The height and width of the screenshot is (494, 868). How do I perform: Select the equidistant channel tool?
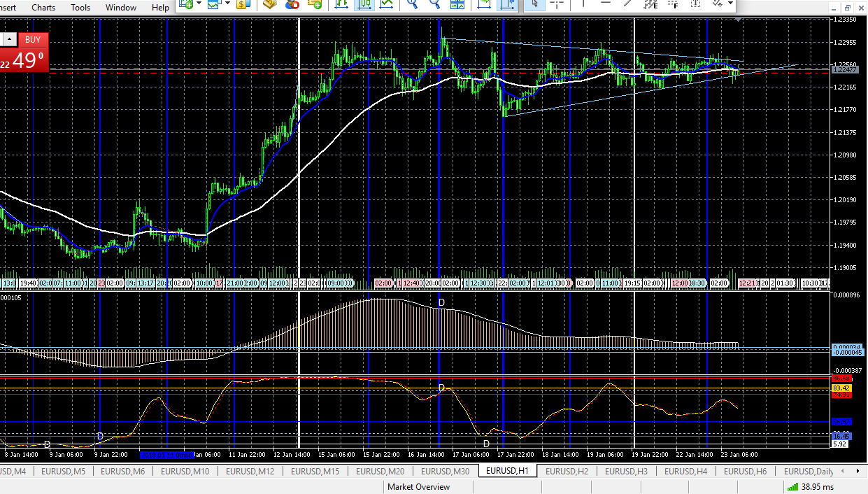[x=650, y=3]
